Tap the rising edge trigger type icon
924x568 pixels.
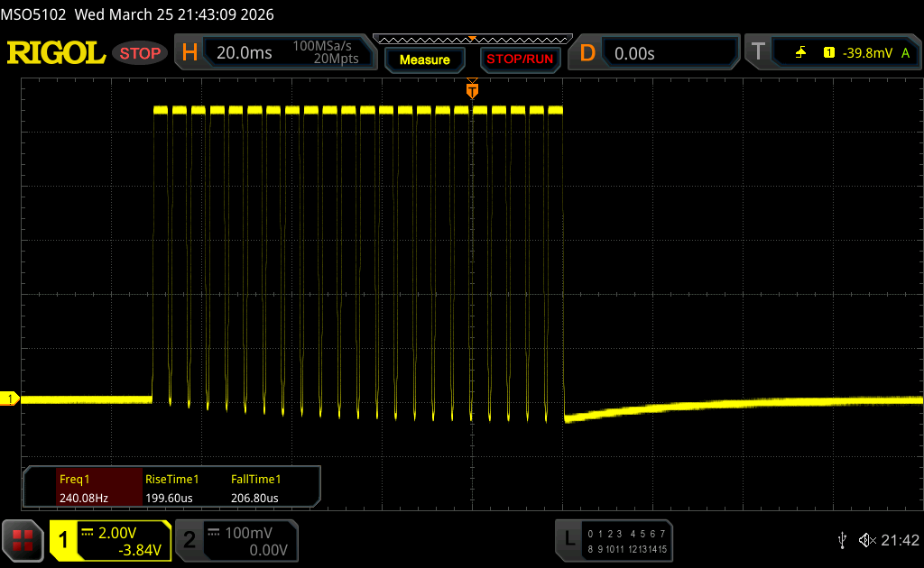tap(800, 53)
